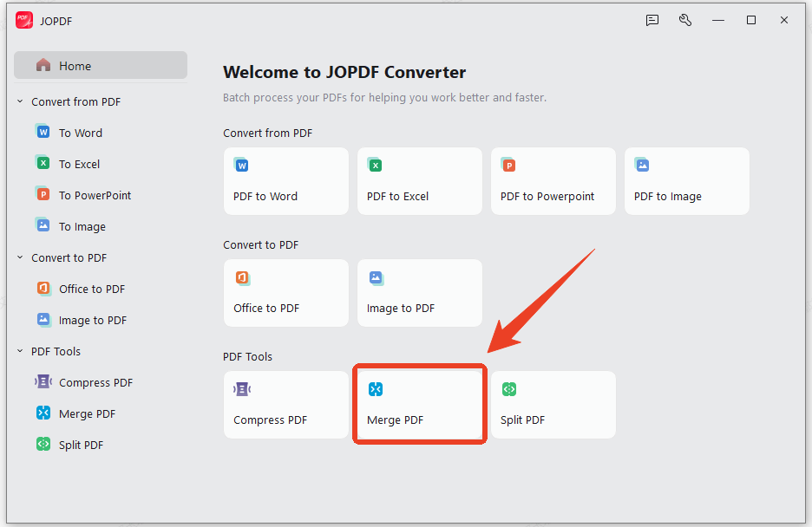Collapse the PDF Tools sidebar section

(x=20, y=351)
